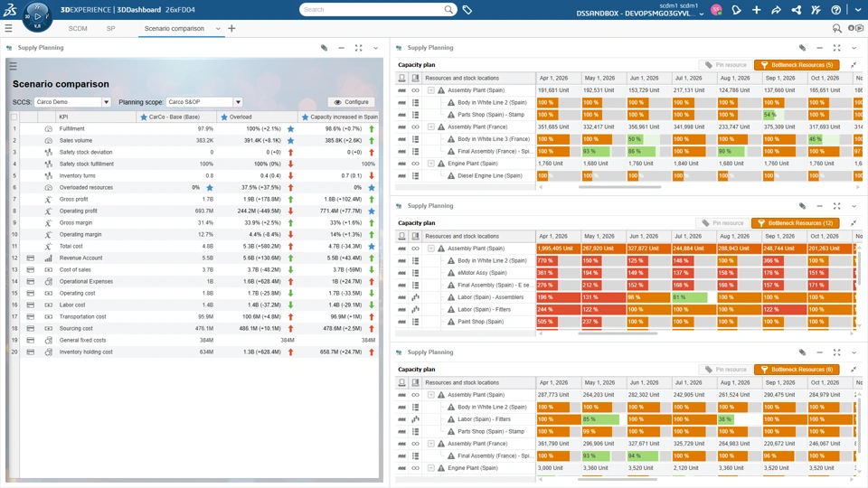
Task: Switch to the SP tab
Action: click(x=110, y=28)
